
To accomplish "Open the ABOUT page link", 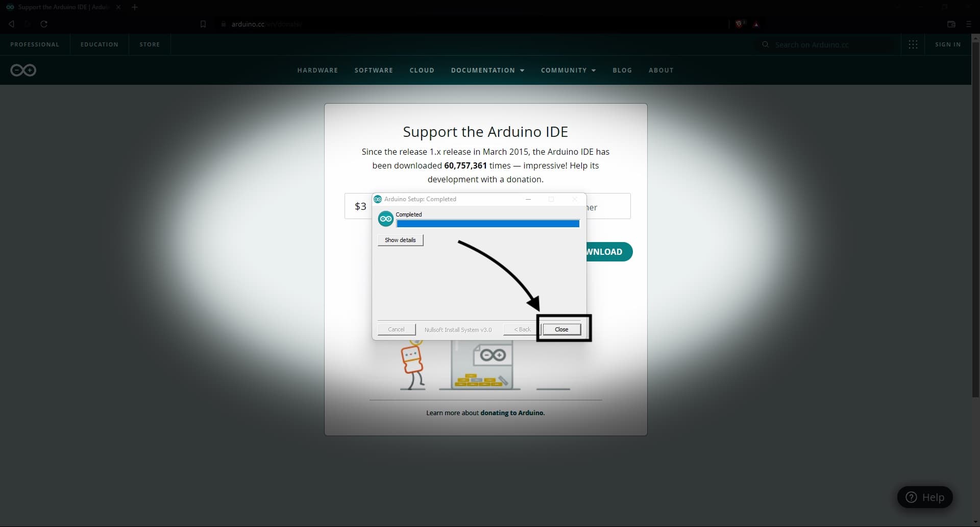I will click(x=661, y=70).
